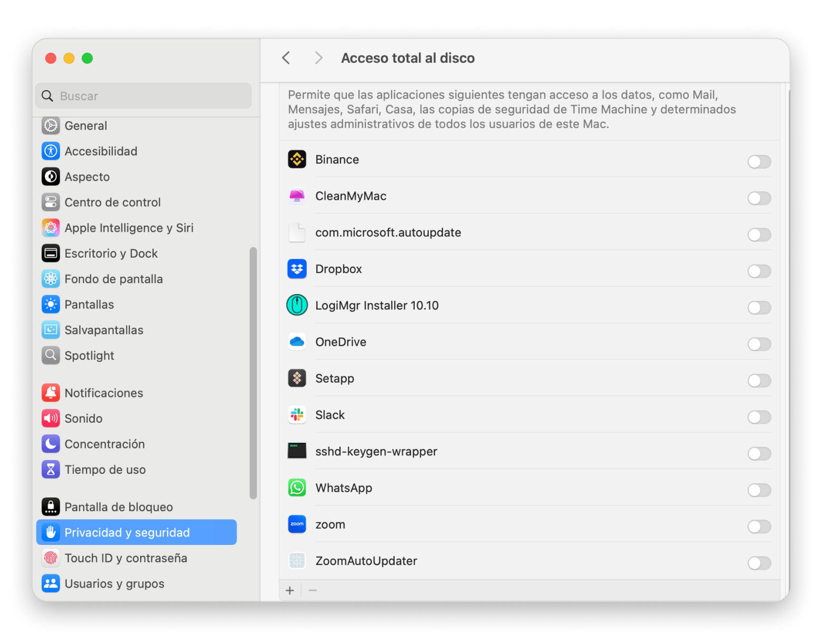Click the Dropbox icon in the list
The height and width of the screenshot is (644, 822).
297,269
